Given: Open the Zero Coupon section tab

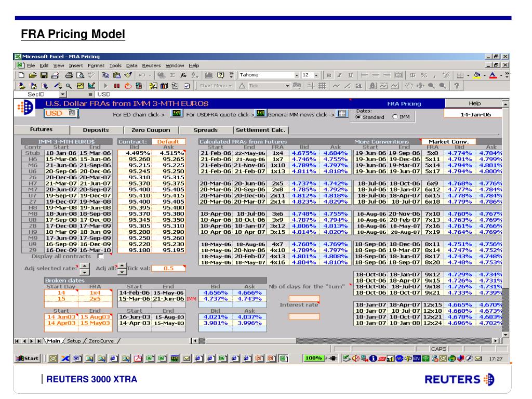Looking at the screenshot, I should click(x=151, y=130).
